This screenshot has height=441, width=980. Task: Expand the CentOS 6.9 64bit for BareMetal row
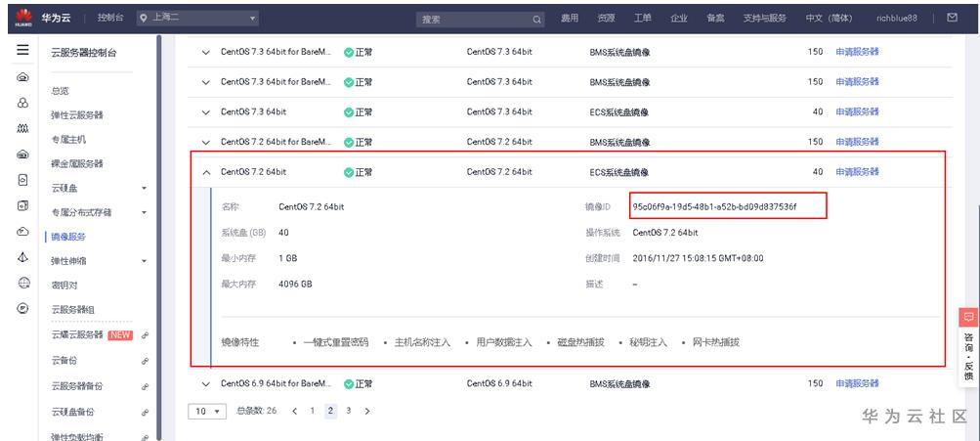point(206,383)
